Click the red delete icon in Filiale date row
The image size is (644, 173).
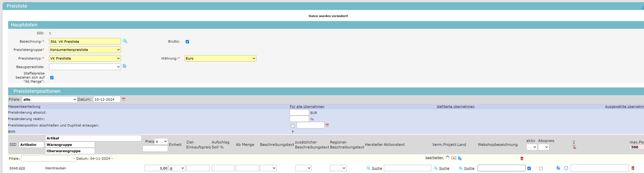[522, 158]
